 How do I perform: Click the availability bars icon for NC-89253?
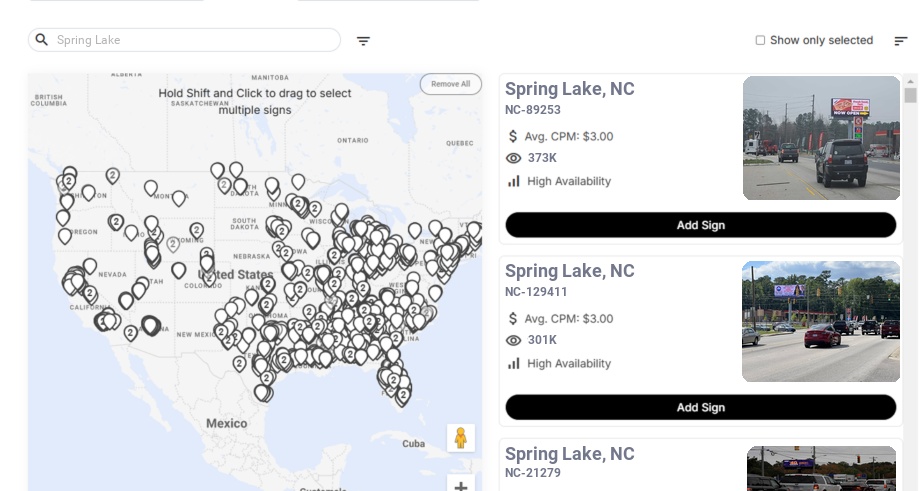point(514,181)
